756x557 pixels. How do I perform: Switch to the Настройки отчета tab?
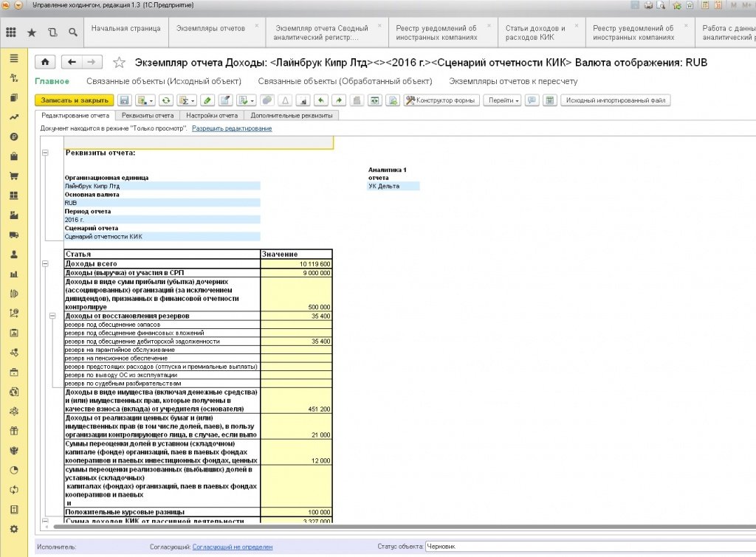(x=212, y=116)
